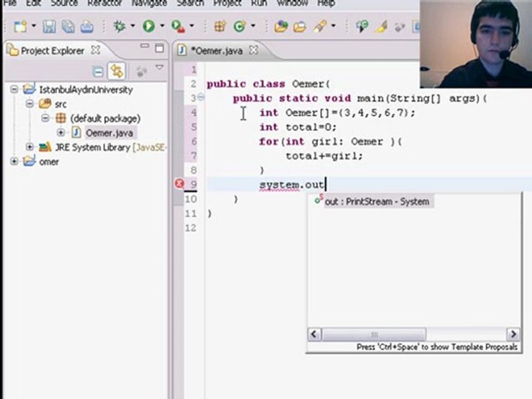Open the Source menu
Screen dimensions: 532x399
pyautogui.click(x=64, y=3)
